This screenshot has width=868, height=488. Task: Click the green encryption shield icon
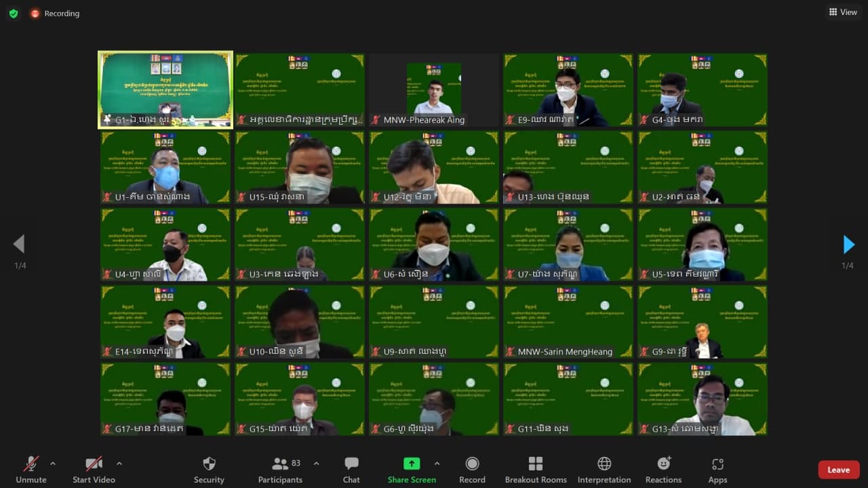[x=14, y=14]
